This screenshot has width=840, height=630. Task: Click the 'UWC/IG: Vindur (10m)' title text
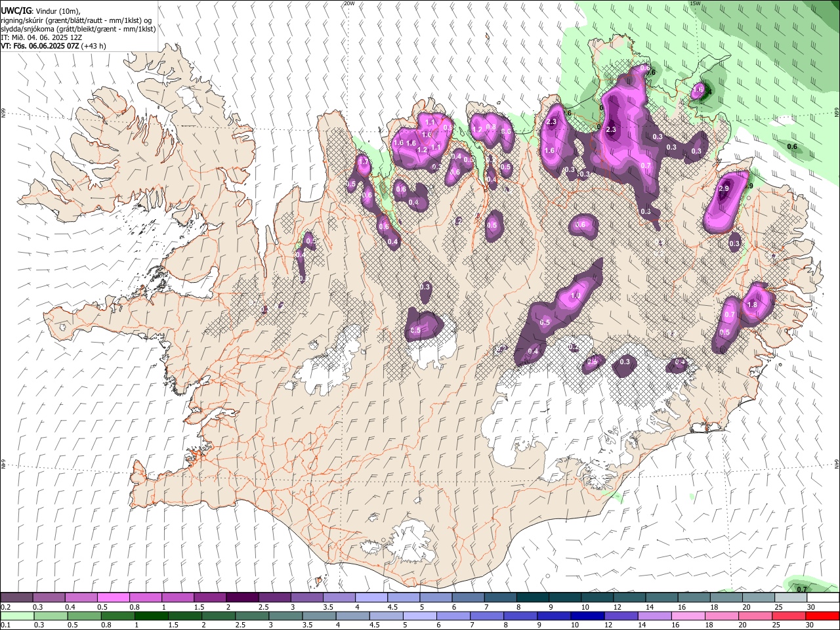coord(40,11)
